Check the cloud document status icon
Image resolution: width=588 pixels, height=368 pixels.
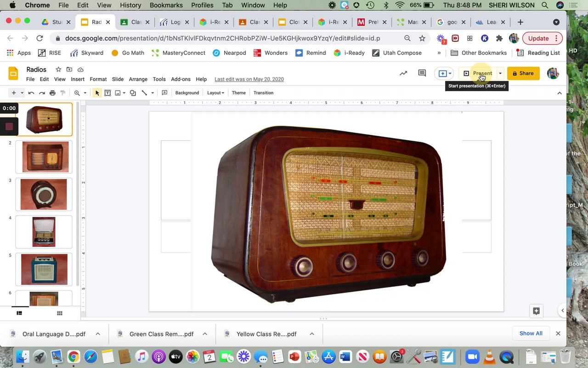[80, 69]
